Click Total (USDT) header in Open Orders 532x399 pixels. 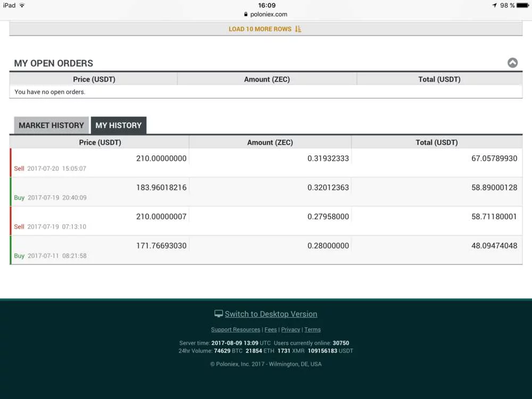(439, 79)
